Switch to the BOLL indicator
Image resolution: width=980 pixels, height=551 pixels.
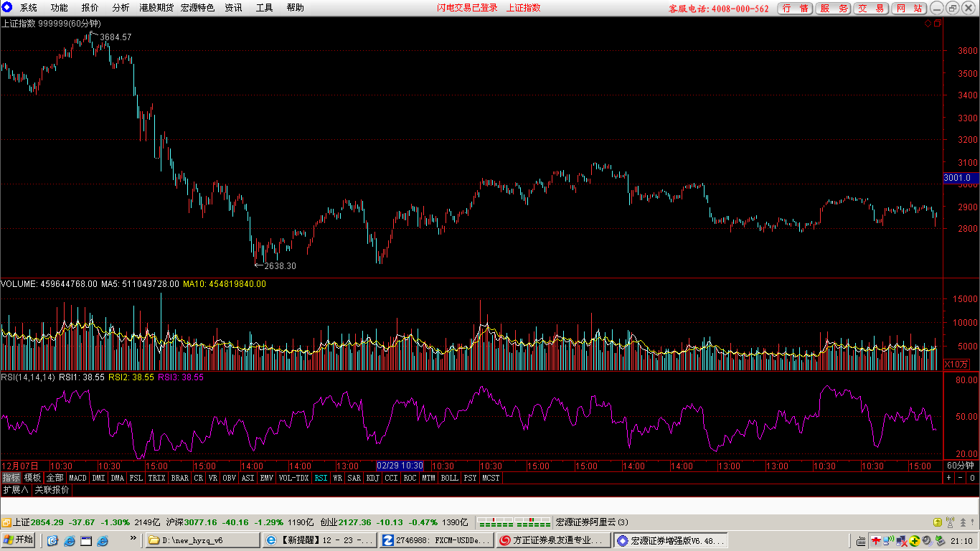point(449,478)
